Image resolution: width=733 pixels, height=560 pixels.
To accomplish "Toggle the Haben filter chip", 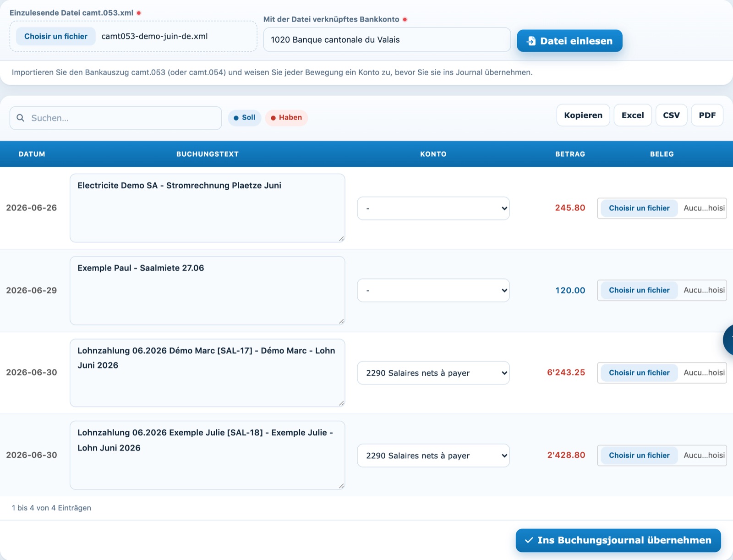I will [x=286, y=118].
